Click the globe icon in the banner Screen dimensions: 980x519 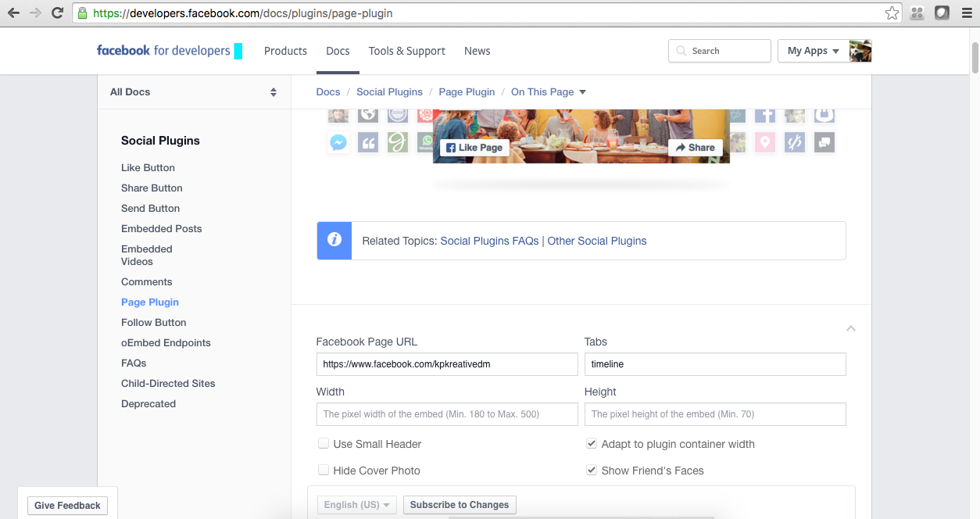tap(368, 116)
